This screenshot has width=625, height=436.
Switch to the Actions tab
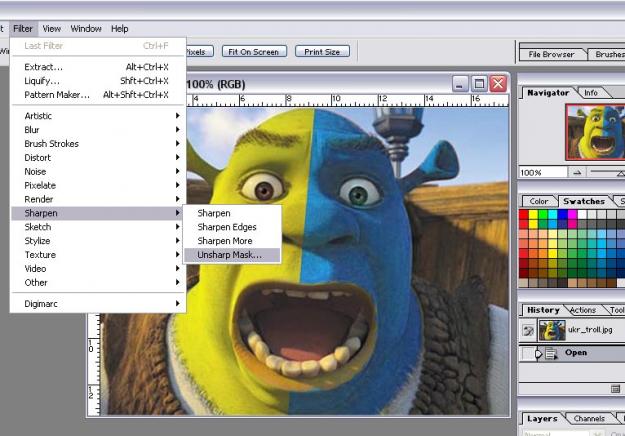tap(582, 310)
